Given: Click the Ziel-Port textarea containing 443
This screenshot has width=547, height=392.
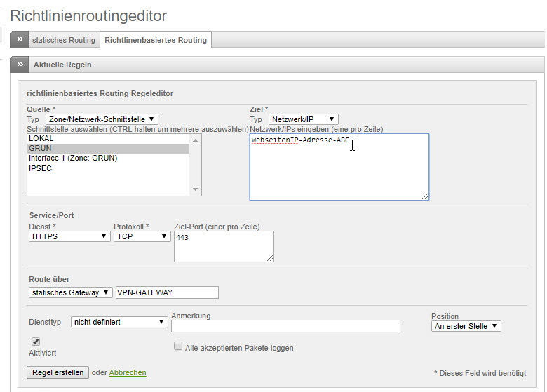Looking at the screenshot, I should (224, 246).
